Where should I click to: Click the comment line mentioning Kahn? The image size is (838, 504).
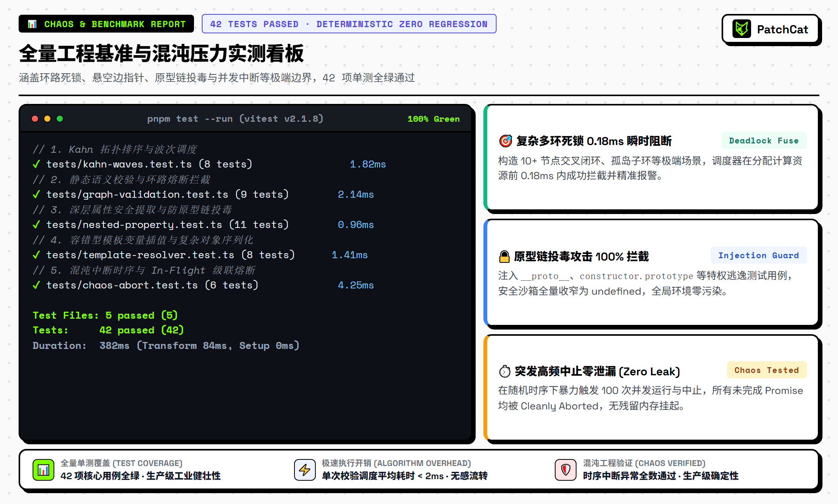tap(115, 149)
